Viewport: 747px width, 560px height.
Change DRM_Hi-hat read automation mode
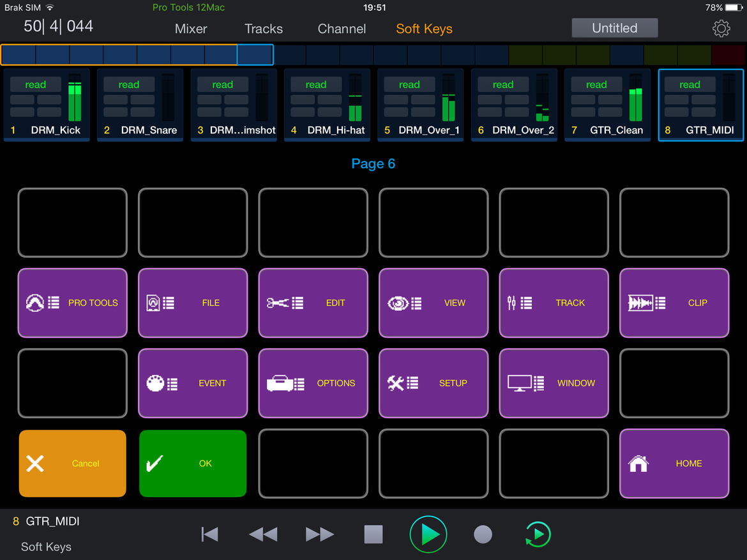316,84
